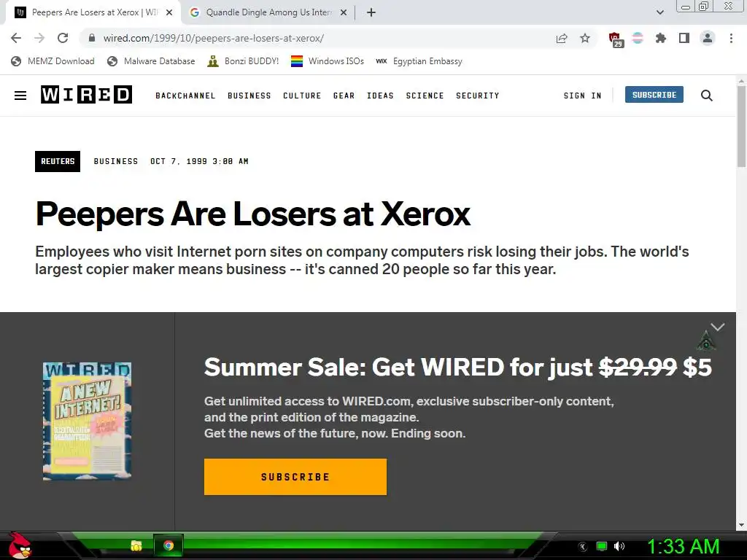The height and width of the screenshot is (560, 747).
Task: Open the share page icon in address bar
Action: click(562, 38)
